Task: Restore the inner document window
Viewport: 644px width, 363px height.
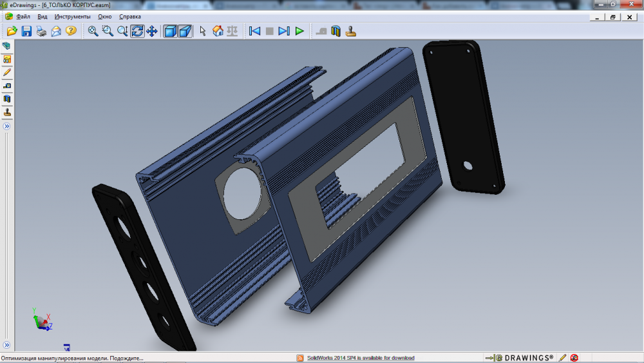Action: [x=612, y=17]
